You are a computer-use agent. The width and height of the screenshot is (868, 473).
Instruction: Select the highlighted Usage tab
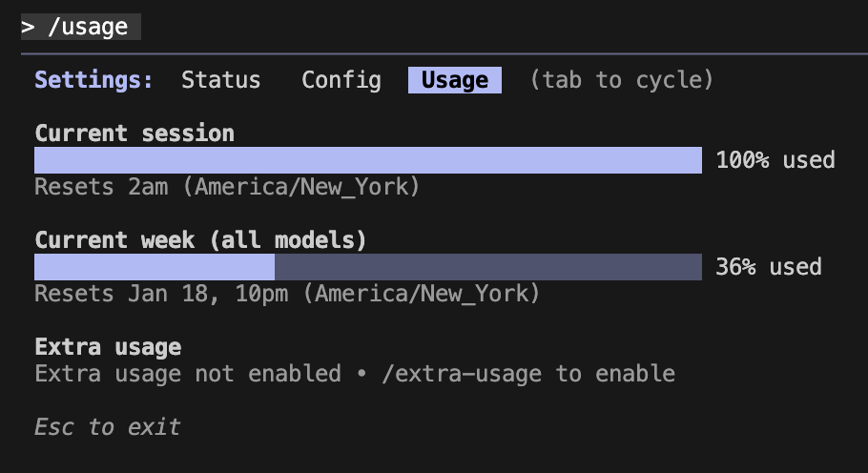coord(454,80)
